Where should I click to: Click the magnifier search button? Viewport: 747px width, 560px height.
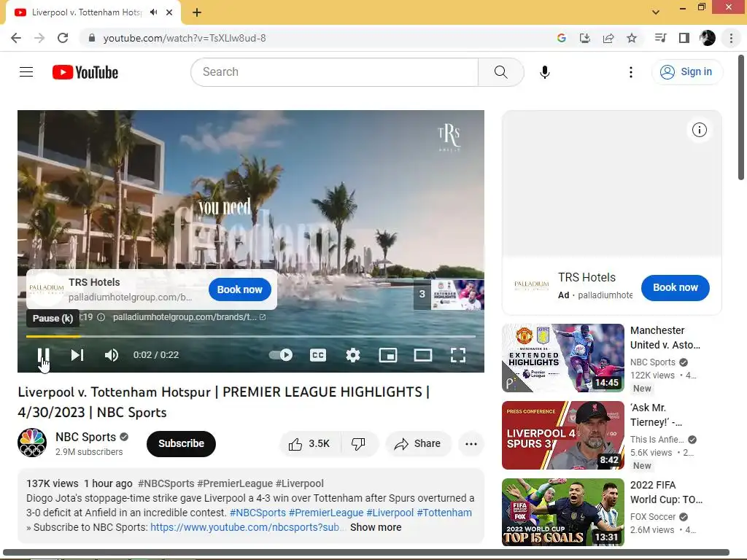pos(500,72)
